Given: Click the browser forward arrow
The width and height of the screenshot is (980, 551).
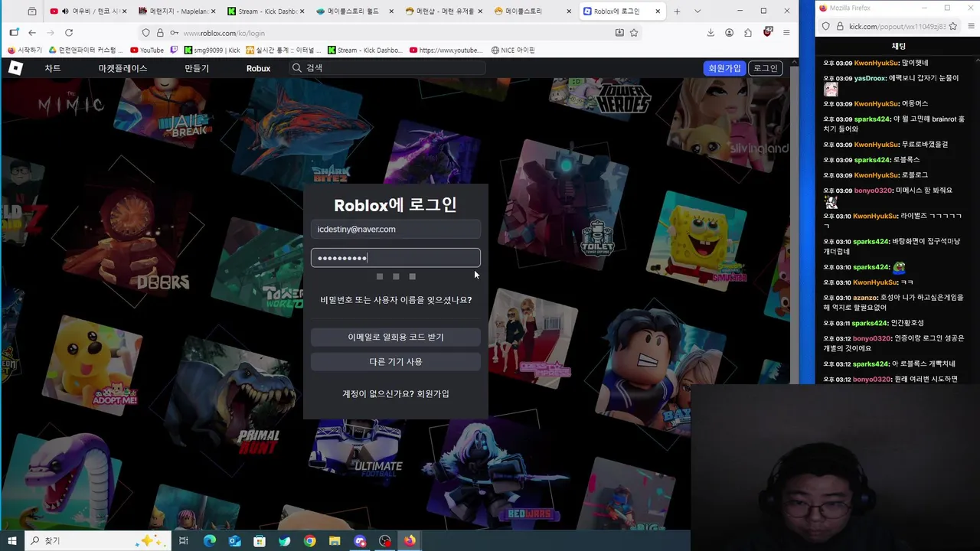Looking at the screenshot, I should 50,33.
